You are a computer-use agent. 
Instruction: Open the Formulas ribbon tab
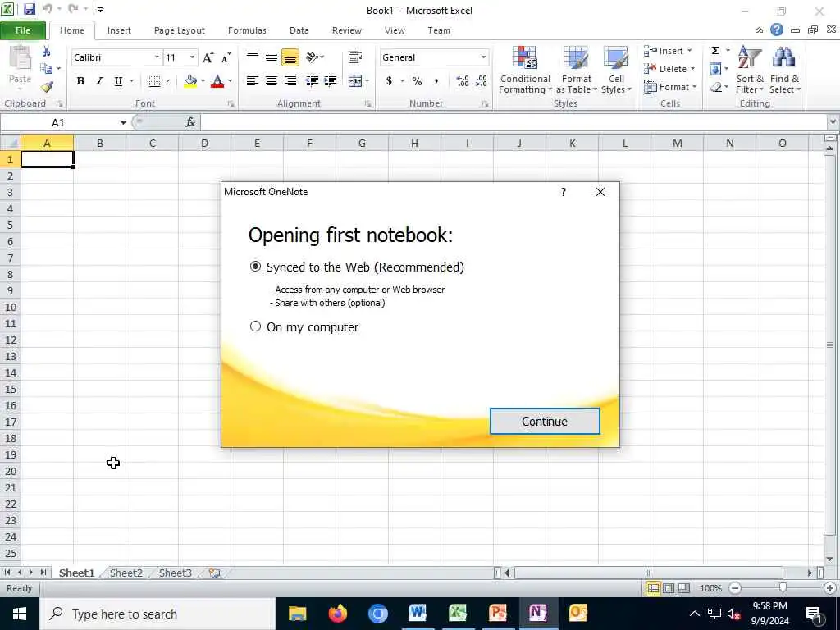point(247,30)
